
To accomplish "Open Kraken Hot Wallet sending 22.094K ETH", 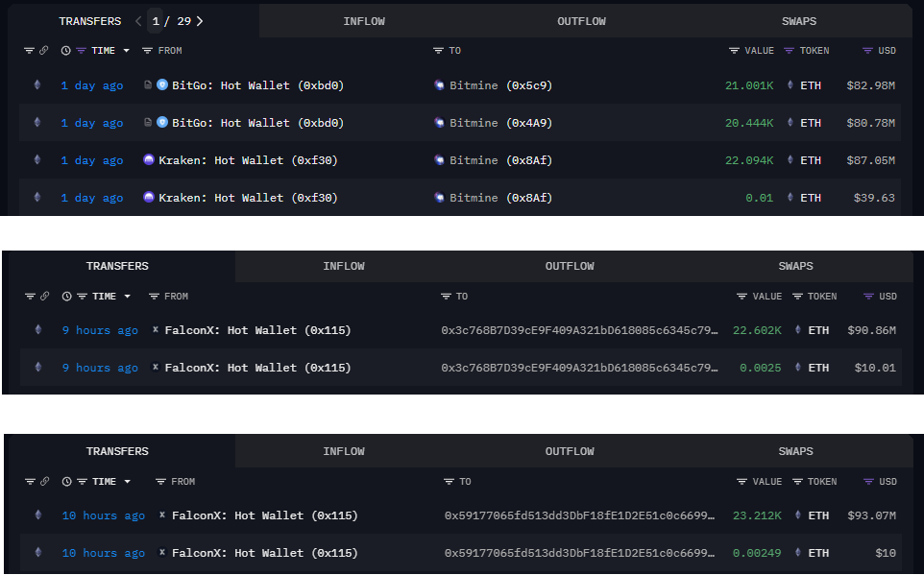I will pos(248,160).
